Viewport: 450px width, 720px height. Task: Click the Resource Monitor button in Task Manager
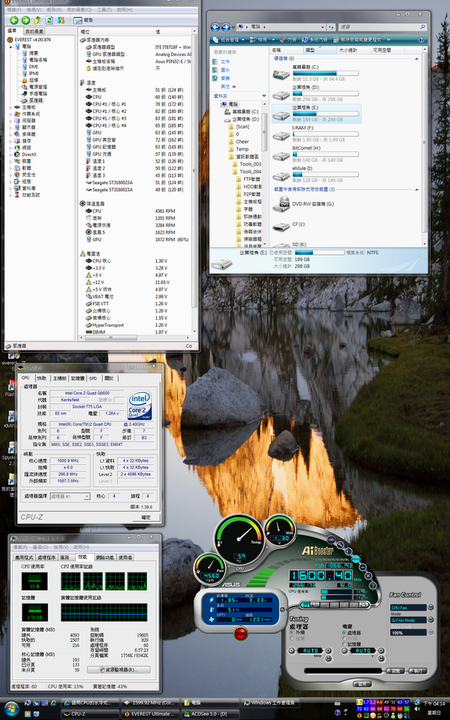(x=119, y=669)
